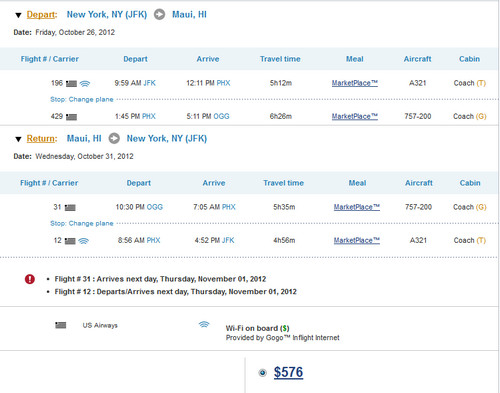Click the red alert icon beside next-day notices
Image resolution: width=500 pixels, height=393 pixels.
(x=30, y=279)
